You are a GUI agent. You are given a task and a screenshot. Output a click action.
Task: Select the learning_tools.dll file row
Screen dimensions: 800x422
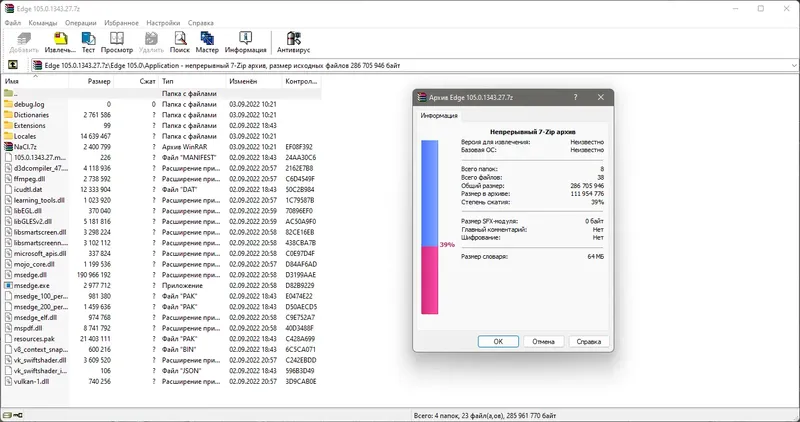pos(161,200)
